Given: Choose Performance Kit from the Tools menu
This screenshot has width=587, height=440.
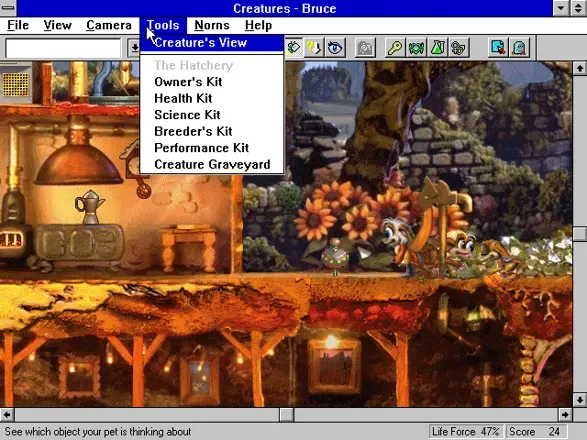Looking at the screenshot, I should coord(212,148).
